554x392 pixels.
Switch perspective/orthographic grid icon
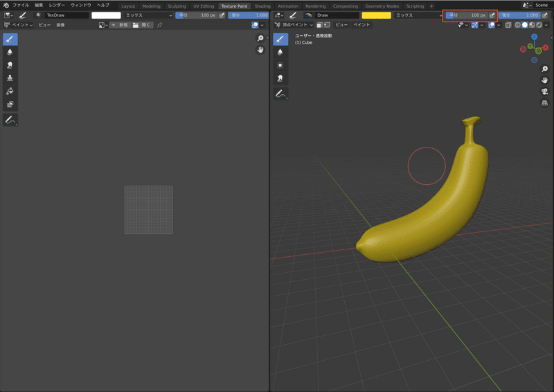click(544, 103)
